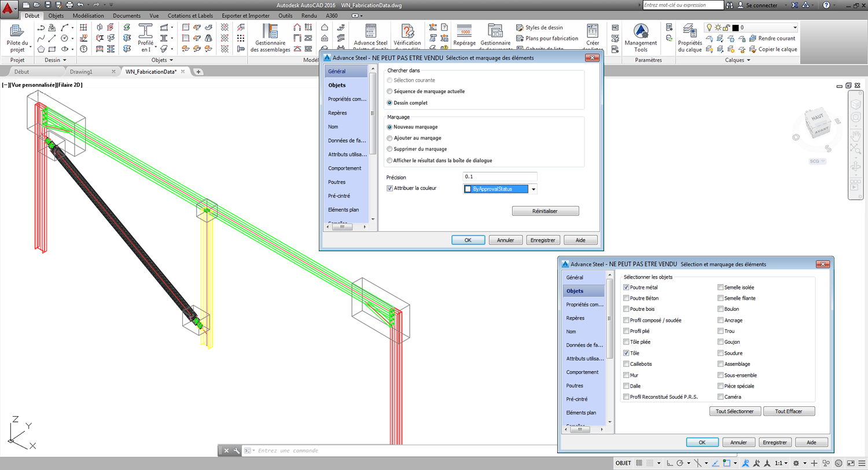Click Rendre courant layer tool
This screenshot has width=868, height=470.
772,38
